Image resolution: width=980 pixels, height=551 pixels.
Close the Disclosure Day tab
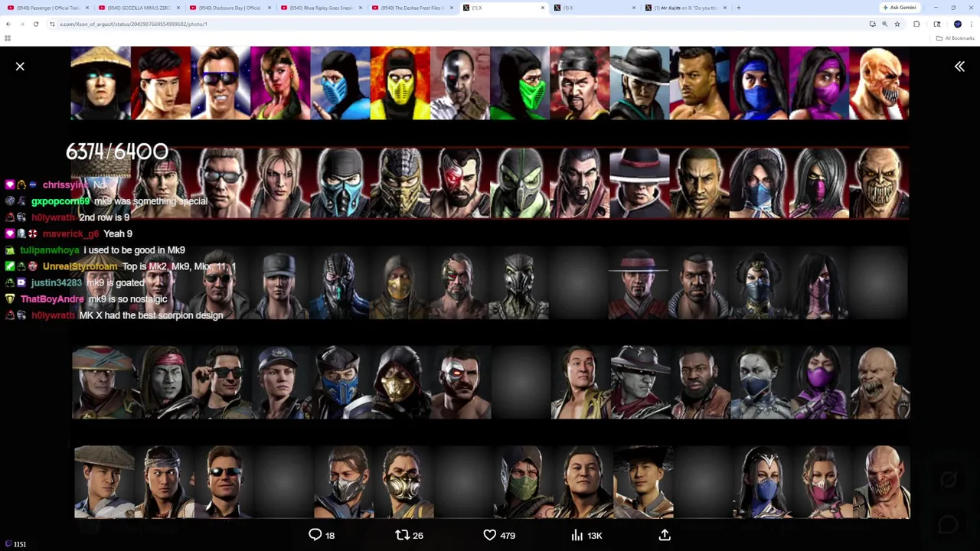(x=269, y=8)
